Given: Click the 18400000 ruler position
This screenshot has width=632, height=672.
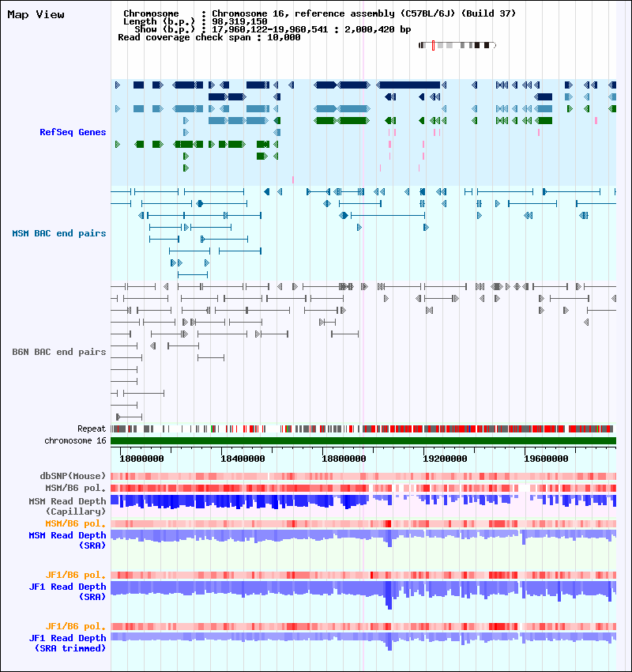Looking at the screenshot, I should pyautogui.click(x=243, y=459).
